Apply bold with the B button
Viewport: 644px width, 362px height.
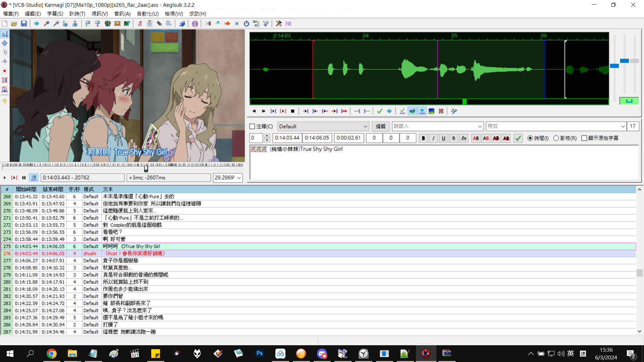pyautogui.click(x=423, y=138)
